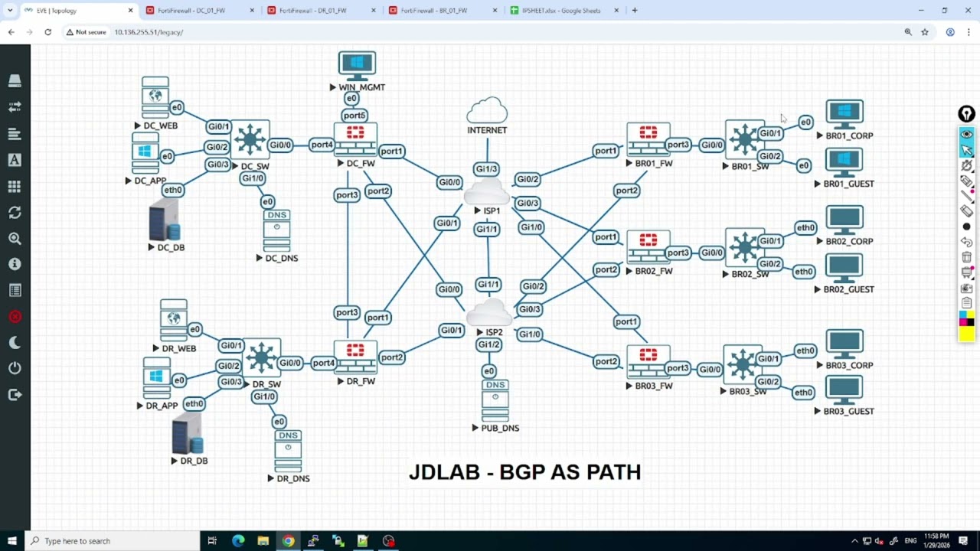Select the eraser tool in drawing toolbar
This screenshot has width=980, height=551.
966,211
